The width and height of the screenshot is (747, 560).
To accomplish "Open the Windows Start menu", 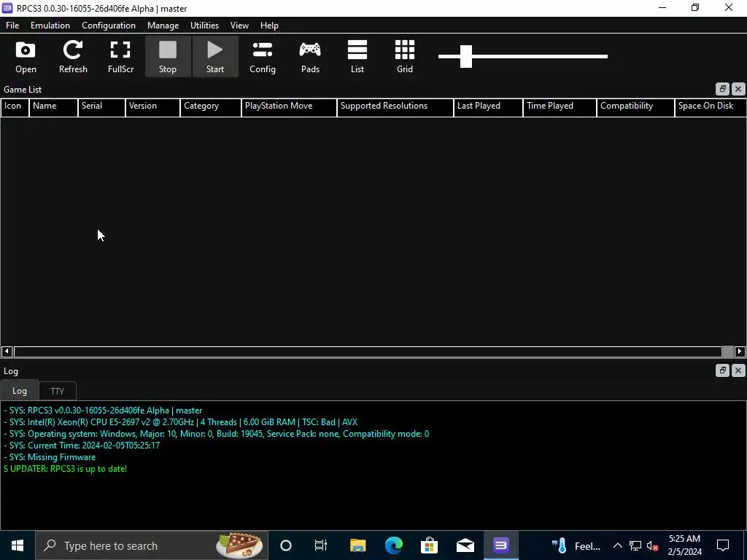I will [18, 545].
